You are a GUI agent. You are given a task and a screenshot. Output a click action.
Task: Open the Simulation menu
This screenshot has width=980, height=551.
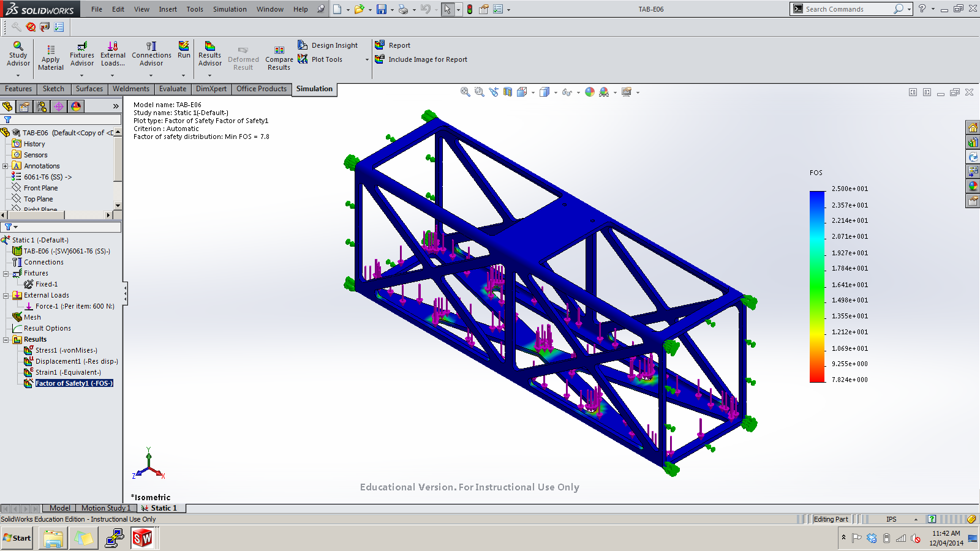(230, 9)
